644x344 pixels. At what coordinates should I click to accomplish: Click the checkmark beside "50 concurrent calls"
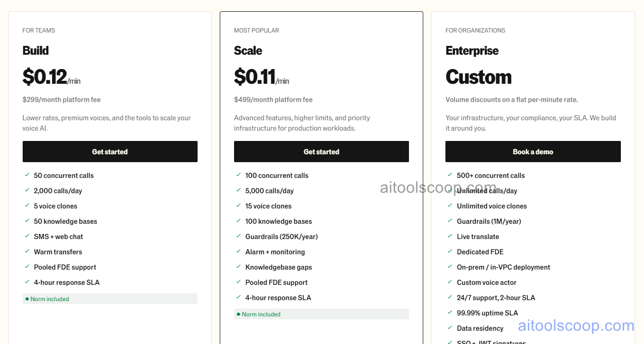[27, 175]
